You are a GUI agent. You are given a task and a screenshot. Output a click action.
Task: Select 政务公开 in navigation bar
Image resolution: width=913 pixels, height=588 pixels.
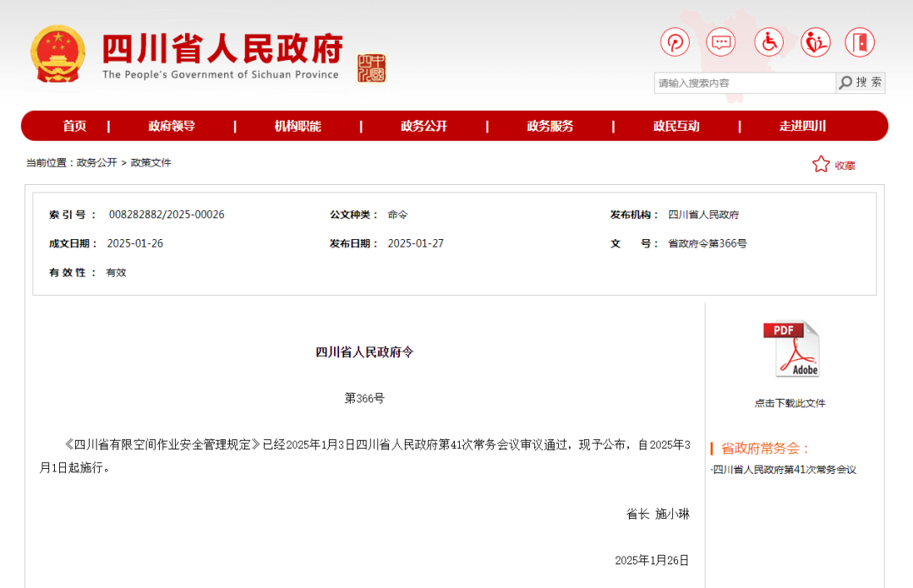click(424, 126)
